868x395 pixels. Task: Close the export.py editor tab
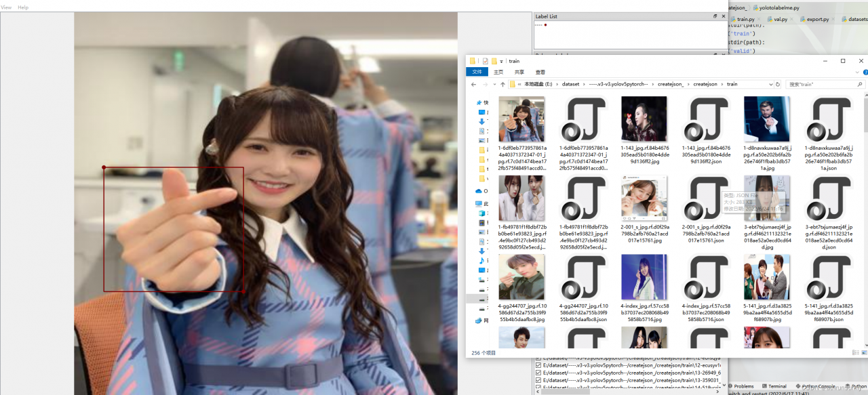tap(833, 20)
